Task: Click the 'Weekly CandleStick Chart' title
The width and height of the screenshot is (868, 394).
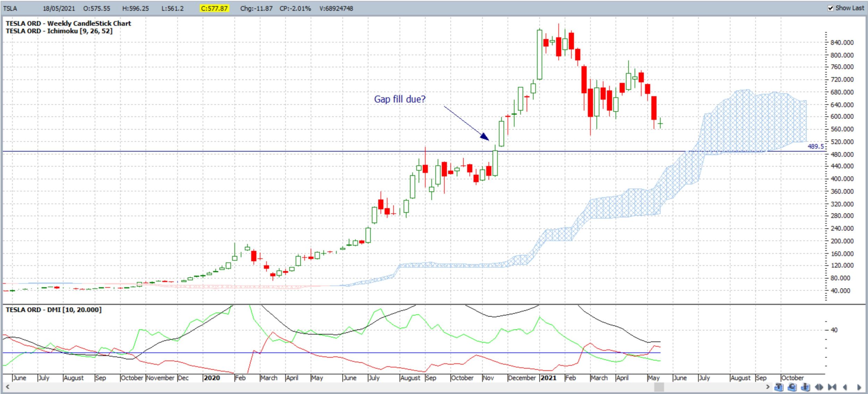Action: click(x=89, y=23)
